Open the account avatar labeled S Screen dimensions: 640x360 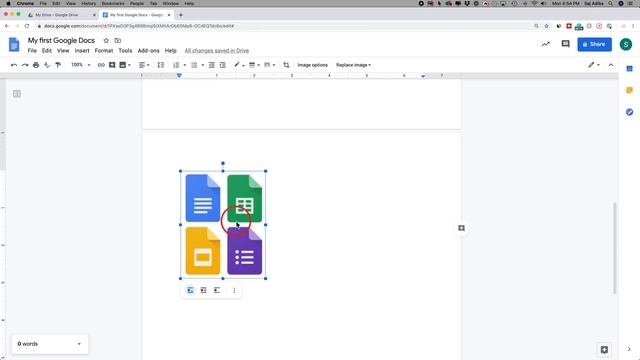626,44
